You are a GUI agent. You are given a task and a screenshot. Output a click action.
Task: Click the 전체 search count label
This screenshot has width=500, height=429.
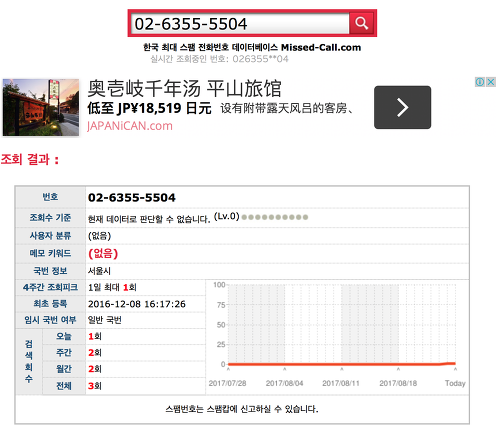(64, 386)
